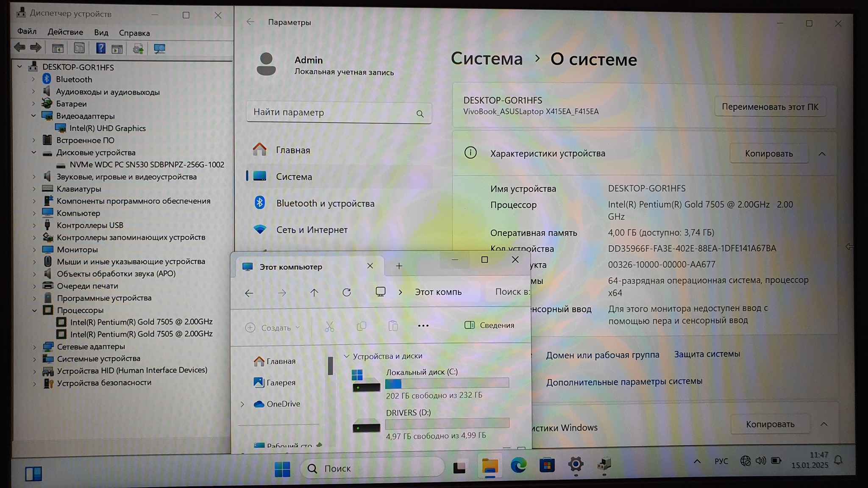
Task: Click the Local disk C: usage bar
Action: point(447,383)
